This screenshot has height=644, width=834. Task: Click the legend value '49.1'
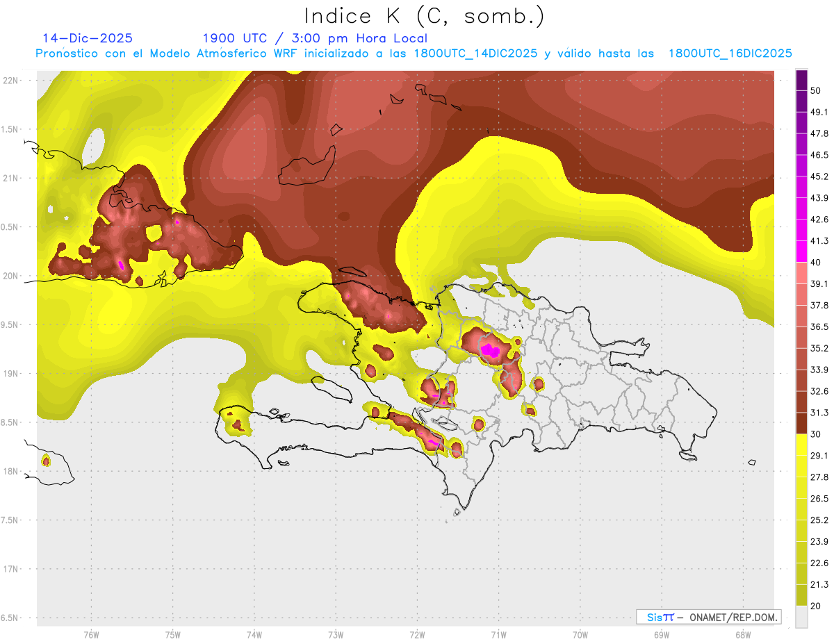pos(819,112)
